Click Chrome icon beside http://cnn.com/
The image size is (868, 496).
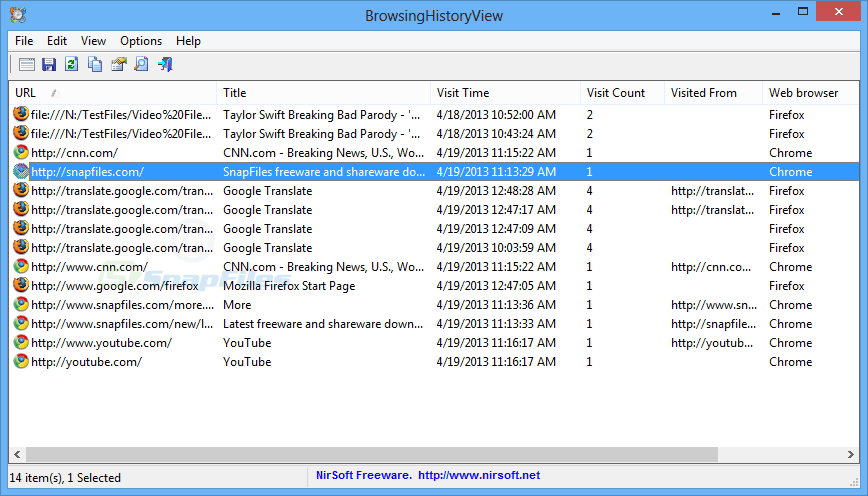pyautogui.click(x=21, y=152)
